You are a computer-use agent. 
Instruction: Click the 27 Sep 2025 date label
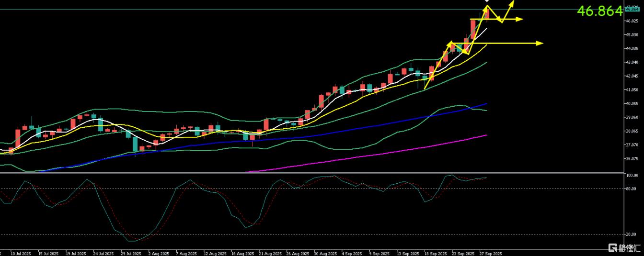[491, 253]
